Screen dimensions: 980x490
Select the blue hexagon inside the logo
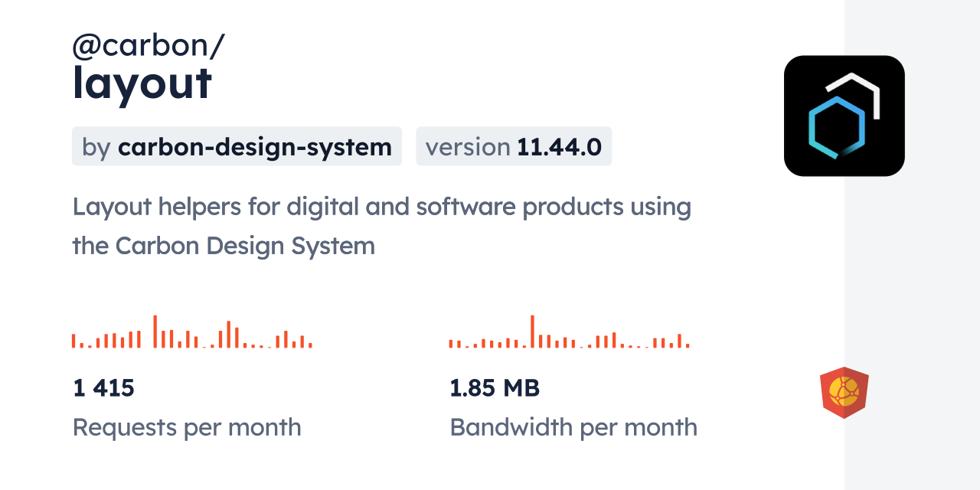pos(836,129)
